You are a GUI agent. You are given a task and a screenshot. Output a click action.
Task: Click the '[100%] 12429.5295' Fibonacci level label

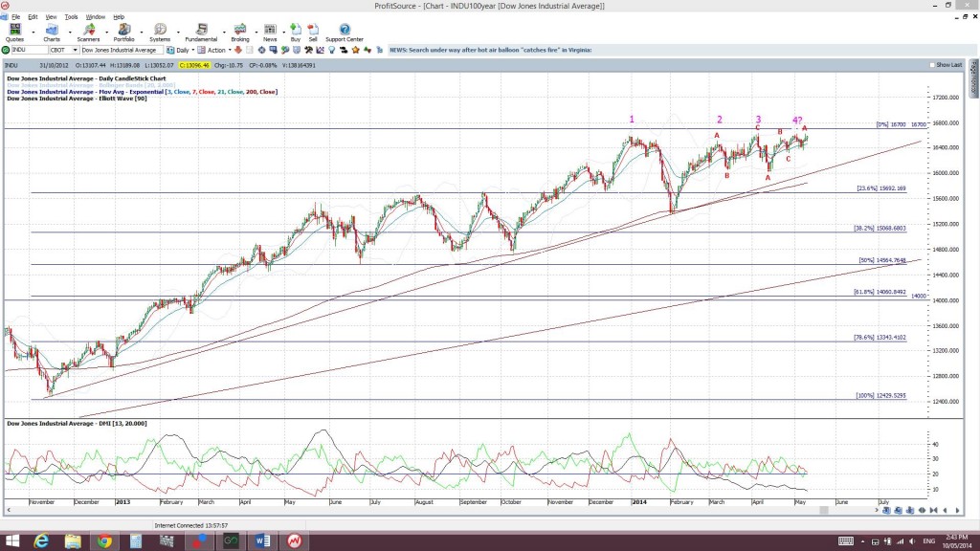pos(880,395)
